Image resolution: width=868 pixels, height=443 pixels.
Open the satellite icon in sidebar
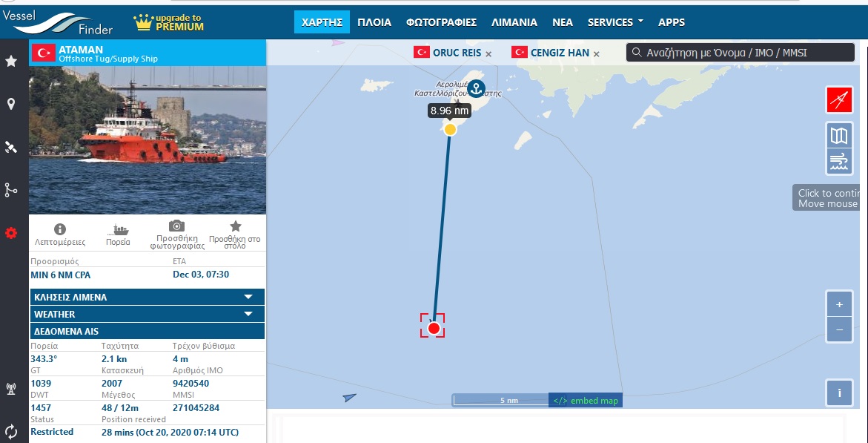(11, 147)
